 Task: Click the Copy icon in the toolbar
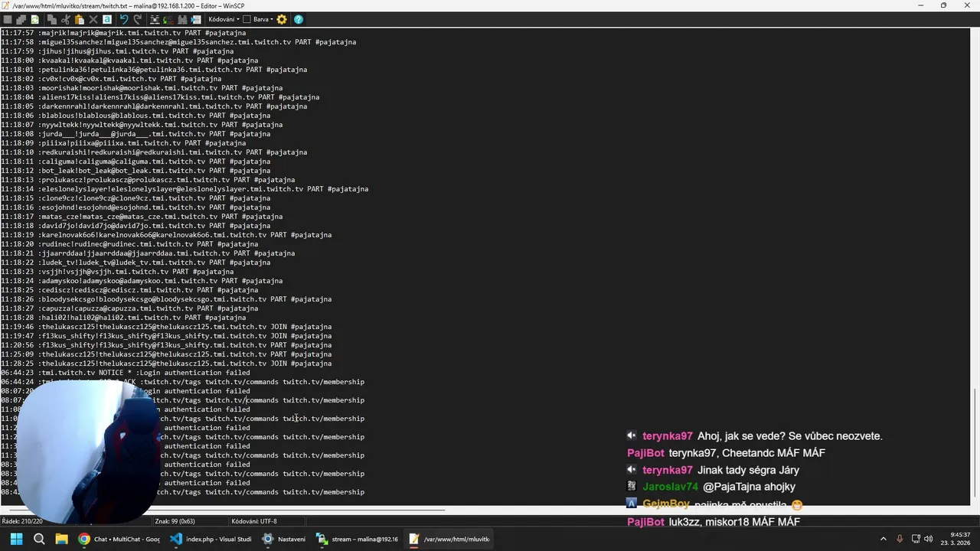pos(52,19)
